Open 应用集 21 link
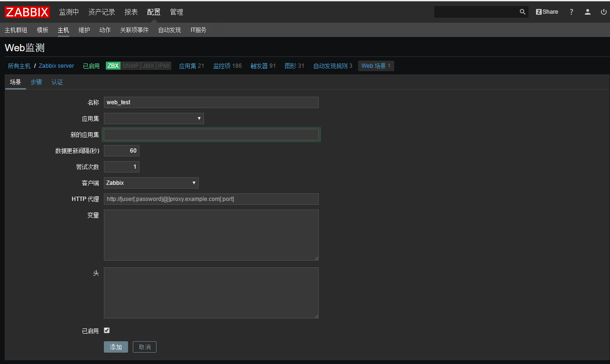 pos(191,66)
